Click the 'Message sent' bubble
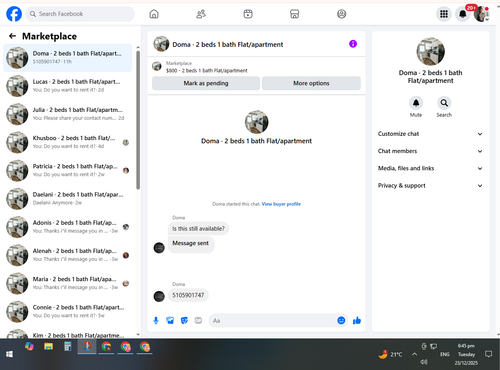Screen dimensions: 500x370 click(191, 244)
